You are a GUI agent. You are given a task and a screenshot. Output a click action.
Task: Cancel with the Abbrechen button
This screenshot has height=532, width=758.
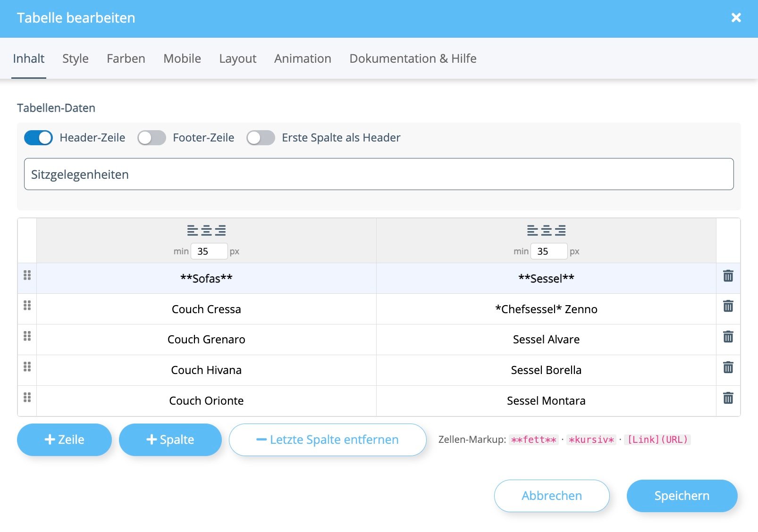(552, 496)
